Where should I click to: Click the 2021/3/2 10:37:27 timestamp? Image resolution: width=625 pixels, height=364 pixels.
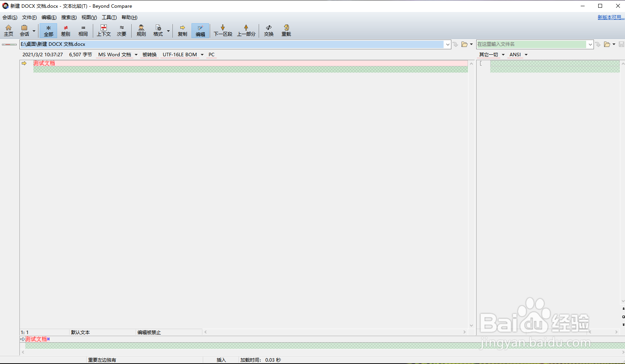click(43, 55)
